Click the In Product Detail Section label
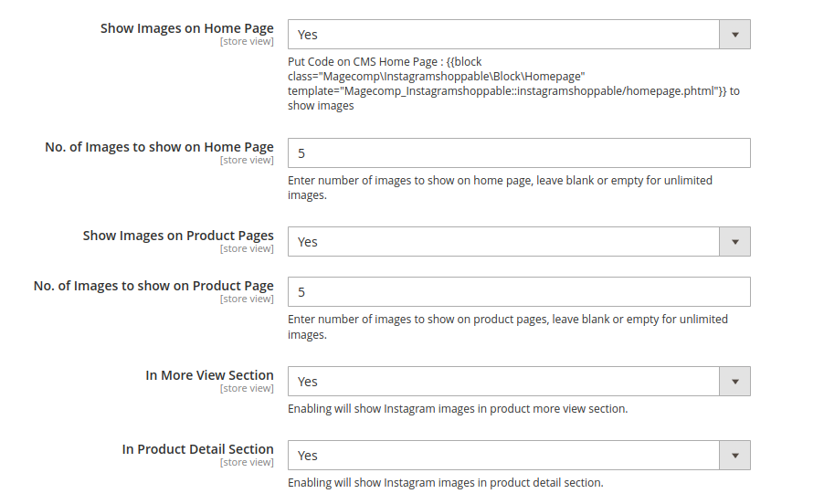 198,449
